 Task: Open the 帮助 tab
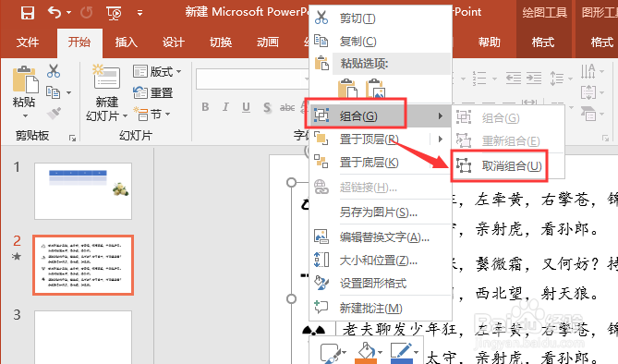point(489,42)
